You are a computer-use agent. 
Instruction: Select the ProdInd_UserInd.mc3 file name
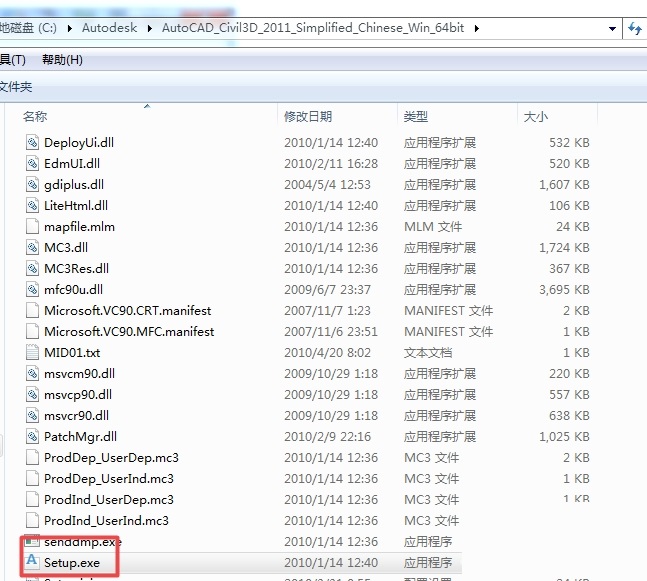(106, 521)
